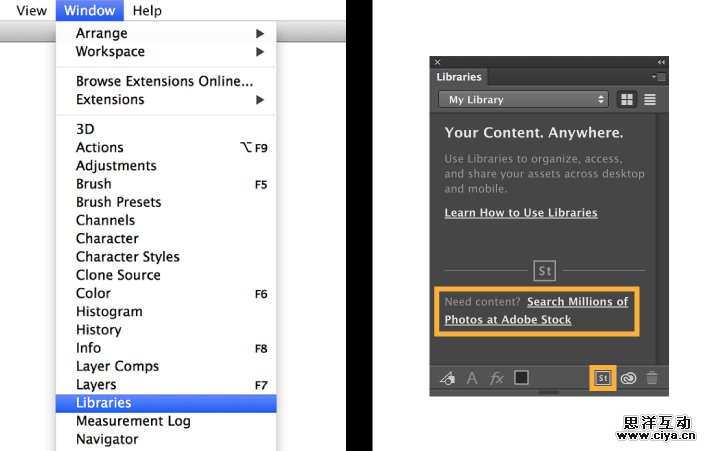Click the add character style A icon

(472, 378)
